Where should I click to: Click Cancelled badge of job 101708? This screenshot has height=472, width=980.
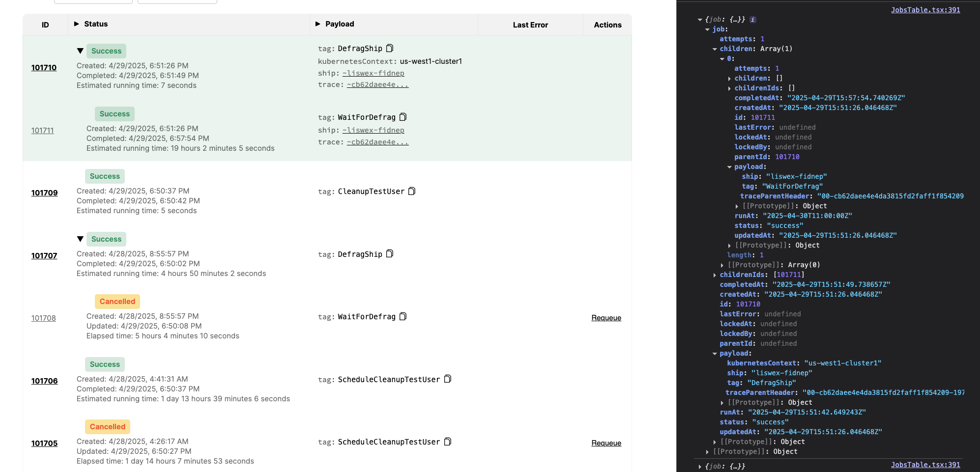(x=117, y=302)
